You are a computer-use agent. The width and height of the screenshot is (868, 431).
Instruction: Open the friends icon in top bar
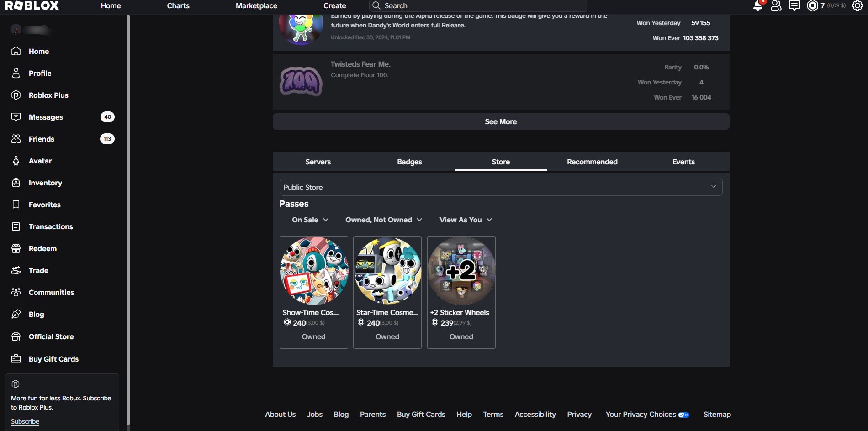(x=776, y=5)
